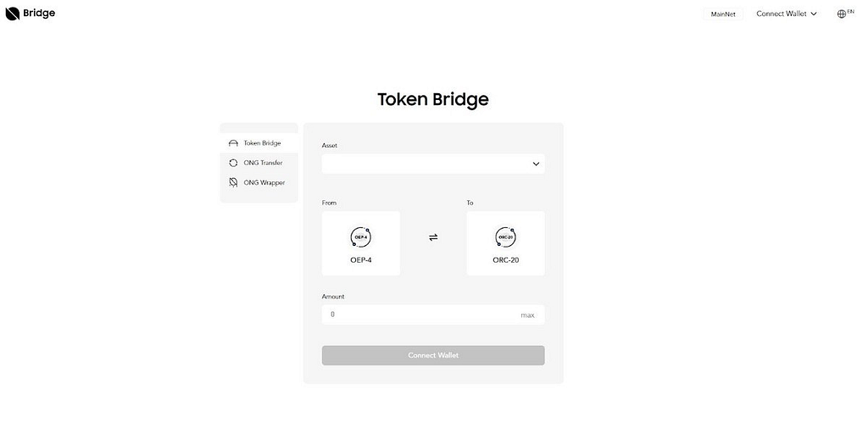Open the Connect Wallet dropdown in header
This screenshot has height=434, width=868.
pos(787,14)
